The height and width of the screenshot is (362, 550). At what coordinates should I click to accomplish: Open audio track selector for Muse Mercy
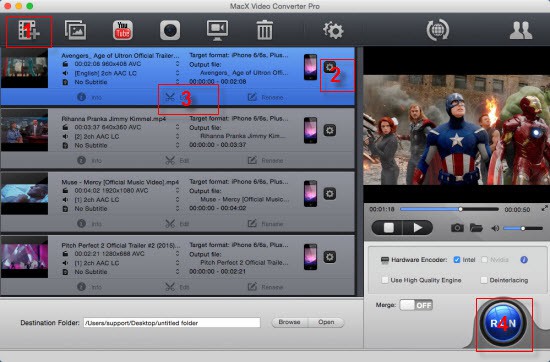click(x=177, y=200)
